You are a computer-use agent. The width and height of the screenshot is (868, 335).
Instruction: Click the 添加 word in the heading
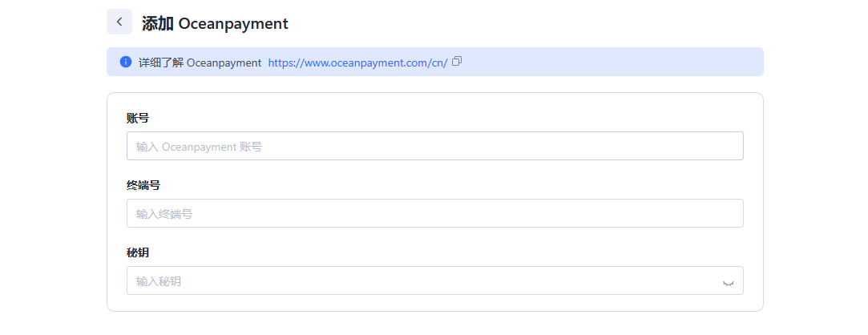tap(157, 23)
